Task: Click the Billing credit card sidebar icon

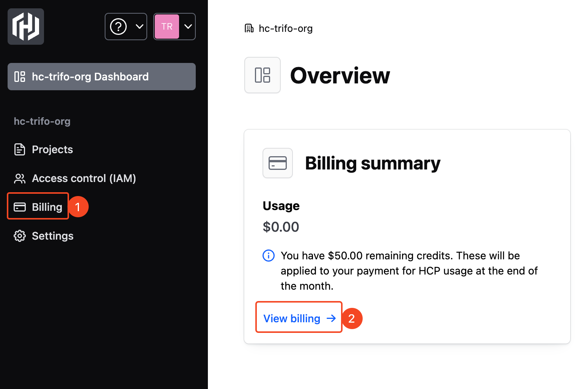Action: [x=20, y=207]
